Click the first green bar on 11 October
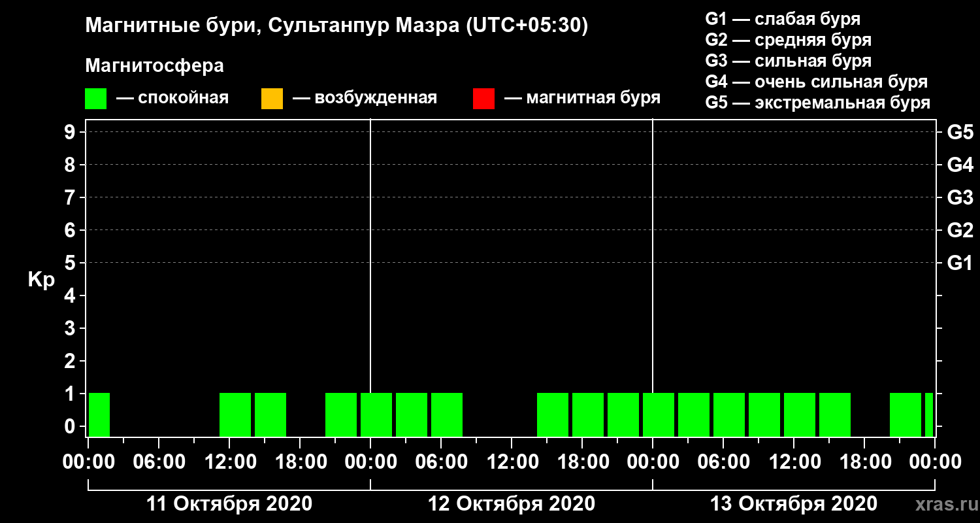Viewport: 980px width, 523px height. pos(99,414)
